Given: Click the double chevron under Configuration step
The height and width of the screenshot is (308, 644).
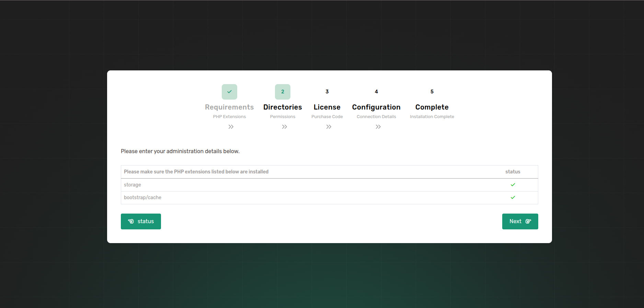Looking at the screenshot, I should coord(378,127).
